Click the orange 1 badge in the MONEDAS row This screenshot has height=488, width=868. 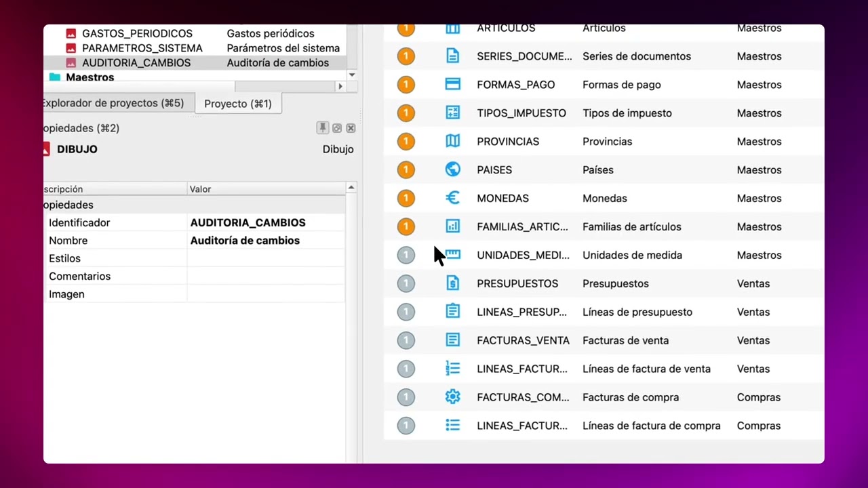[406, 199]
